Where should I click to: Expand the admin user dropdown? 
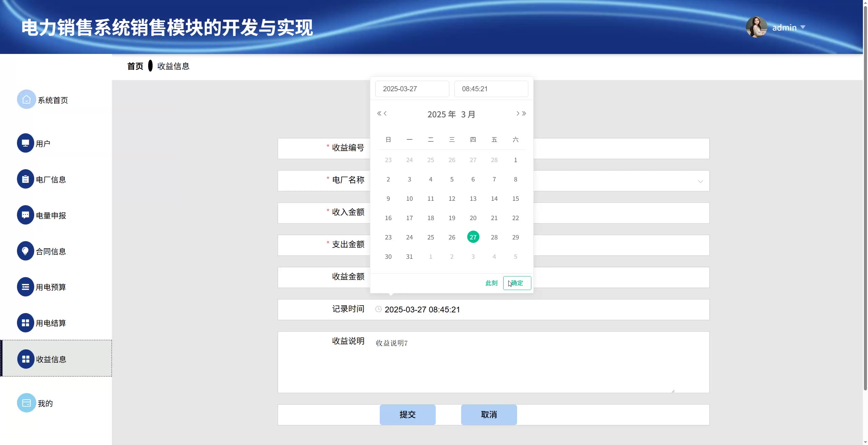coord(803,27)
